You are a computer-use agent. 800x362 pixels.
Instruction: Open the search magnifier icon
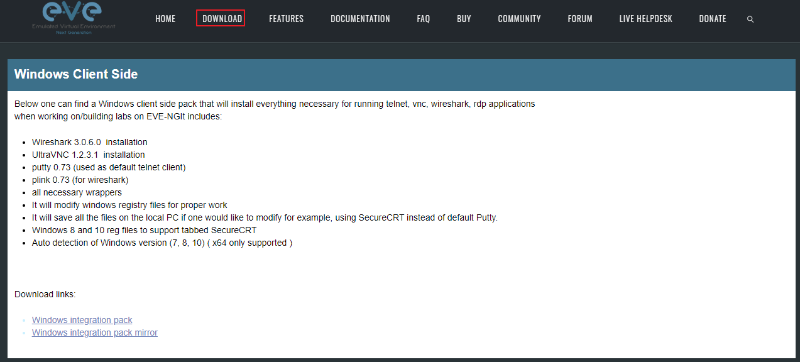pyautogui.click(x=750, y=19)
